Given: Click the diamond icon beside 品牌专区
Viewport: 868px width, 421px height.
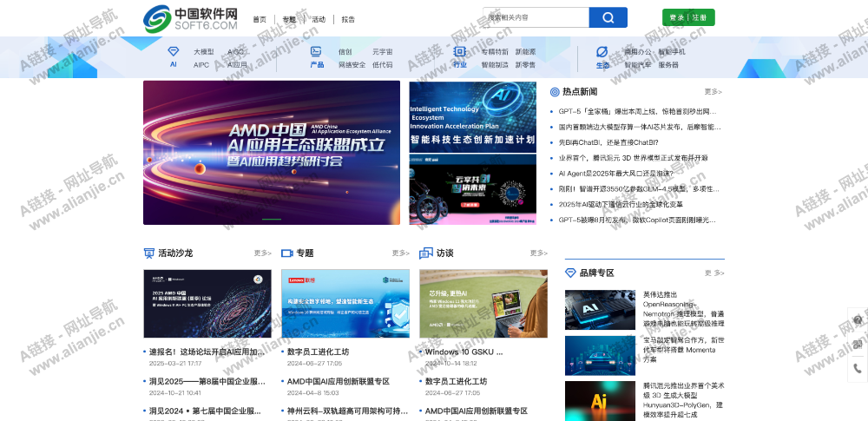Looking at the screenshot, I should pos(570,273).
